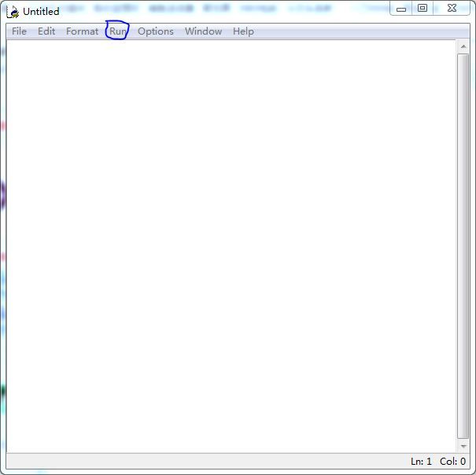Open the Format menu
The image size is (476, 475).
tap(83, 31)
